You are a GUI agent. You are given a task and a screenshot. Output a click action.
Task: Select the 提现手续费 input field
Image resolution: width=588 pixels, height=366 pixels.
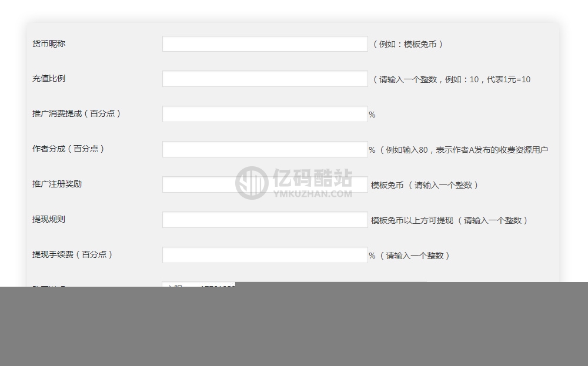click(265, 255)
